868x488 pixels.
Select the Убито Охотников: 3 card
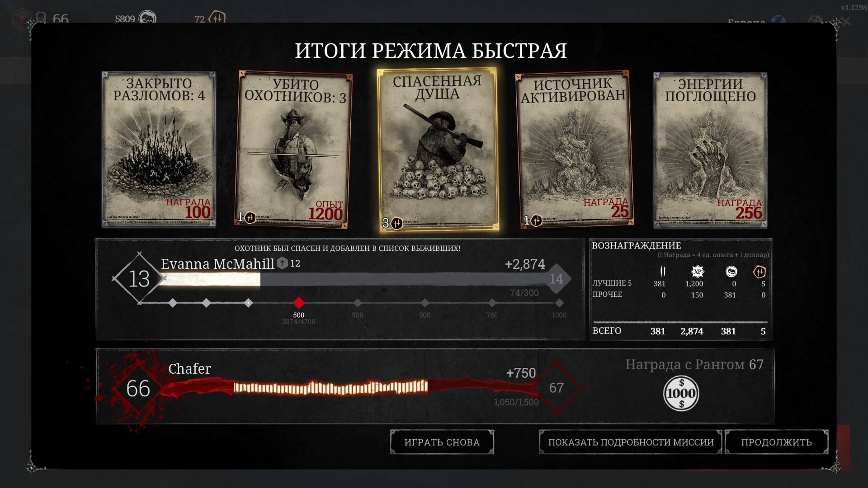294,149
